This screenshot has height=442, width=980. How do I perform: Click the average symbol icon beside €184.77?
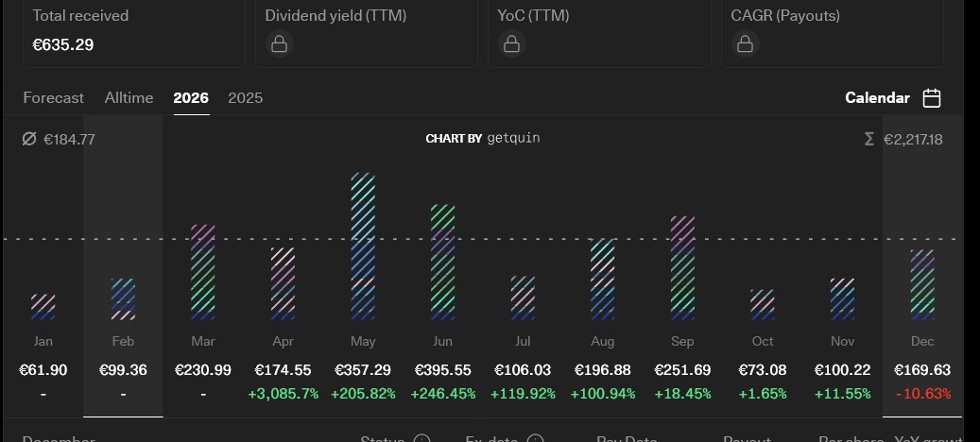click(x=29, y=140)
